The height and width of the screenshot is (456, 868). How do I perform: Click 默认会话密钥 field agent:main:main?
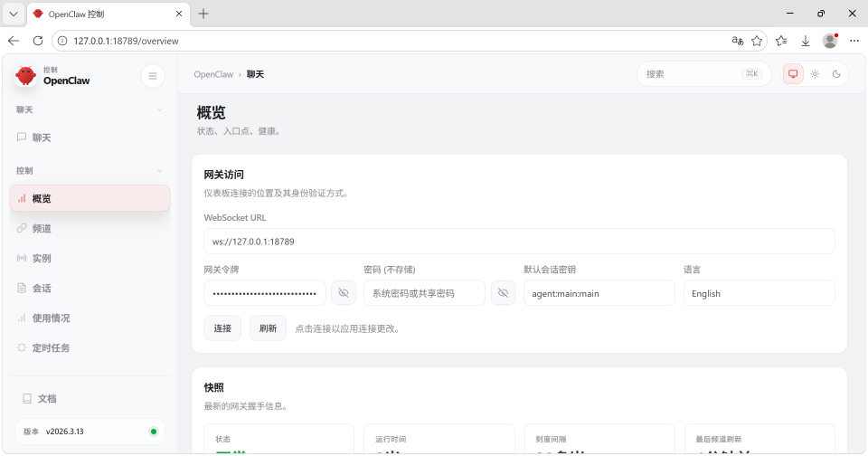point(599,293)
